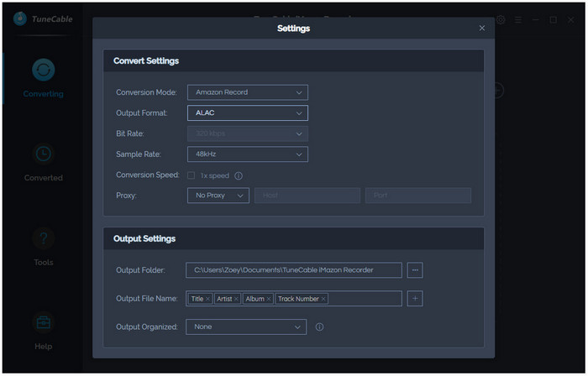Remove the Title tag from file name
The image size is (588, 376).
[207, 299]
